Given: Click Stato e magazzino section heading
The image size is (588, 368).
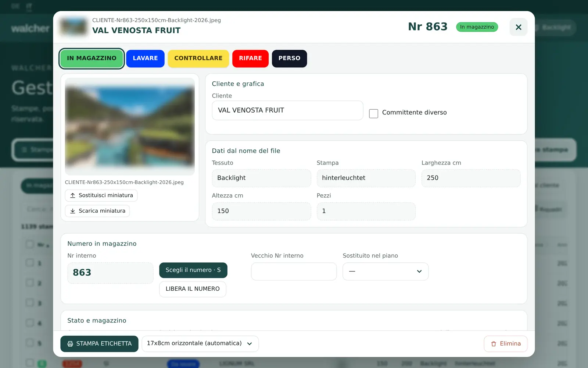Looking at the screenshot, I should (97, 321).
